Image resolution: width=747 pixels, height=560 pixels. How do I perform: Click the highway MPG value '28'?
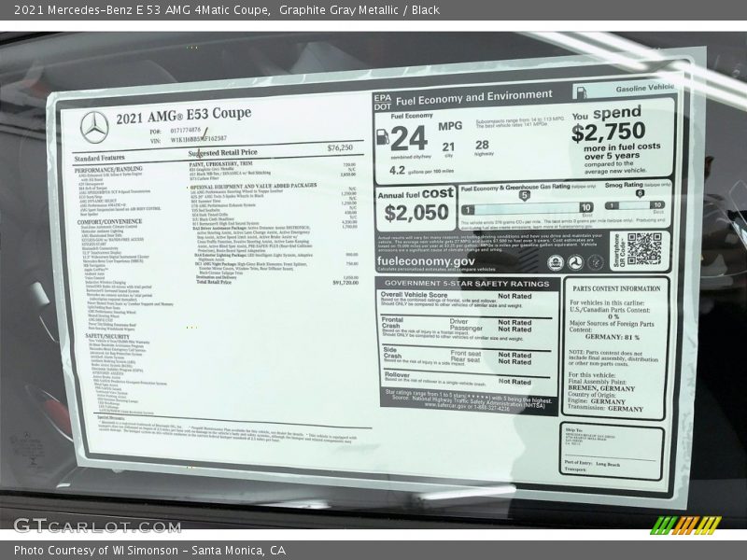(x=482, y=145)
